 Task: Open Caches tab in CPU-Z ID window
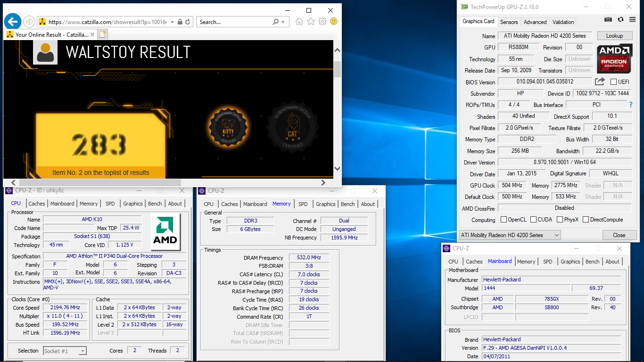(36, 204)
